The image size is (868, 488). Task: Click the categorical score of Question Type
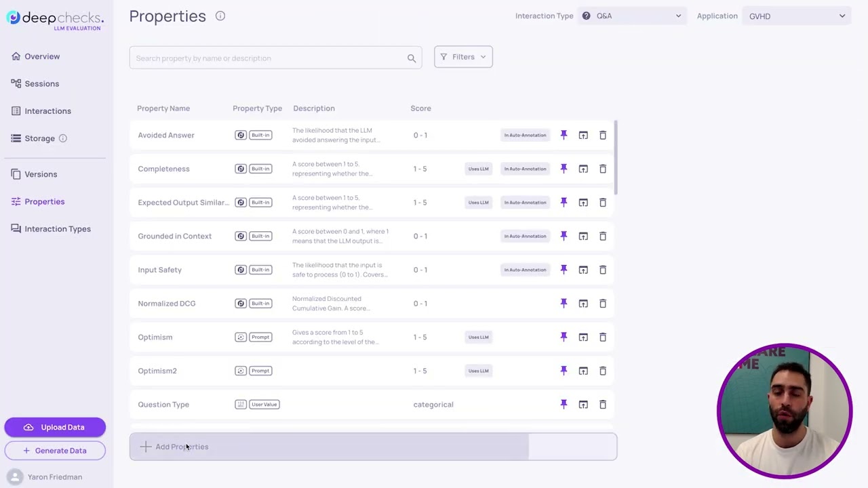coord(433,405)
